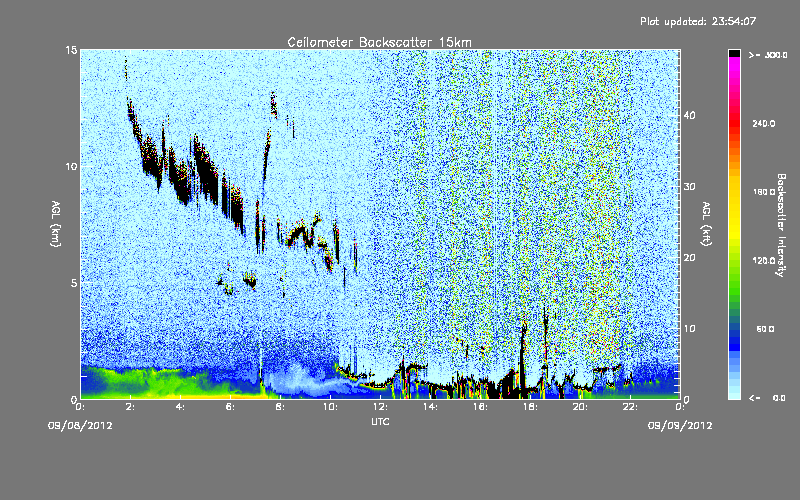This screenshot has height=500, width=800.
Task: Click the '<= 0.0' colorbar minimum label
Action: coord(767,398)
